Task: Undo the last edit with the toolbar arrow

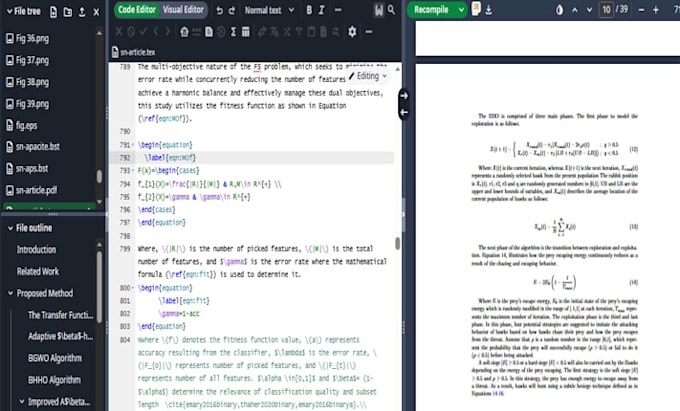Action: tap(219, 10)
